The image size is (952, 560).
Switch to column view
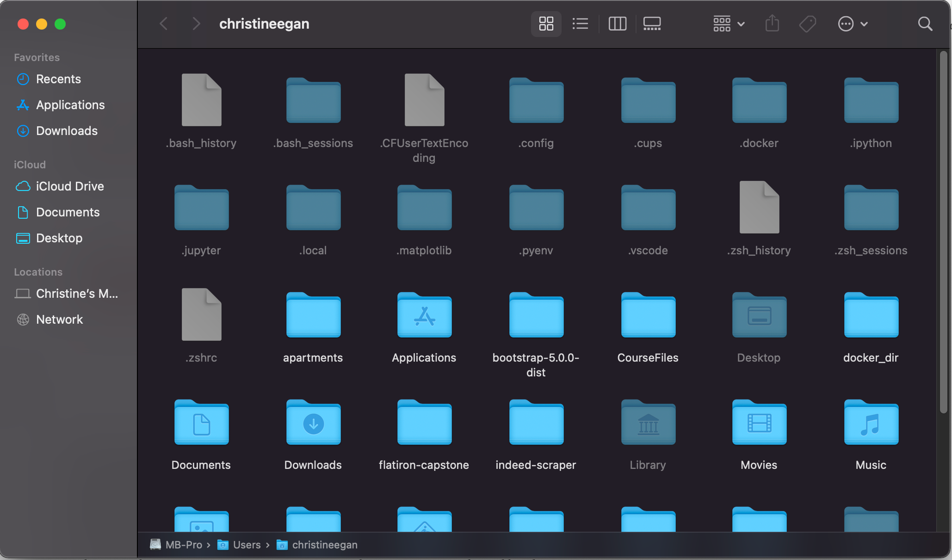(617, 24)
